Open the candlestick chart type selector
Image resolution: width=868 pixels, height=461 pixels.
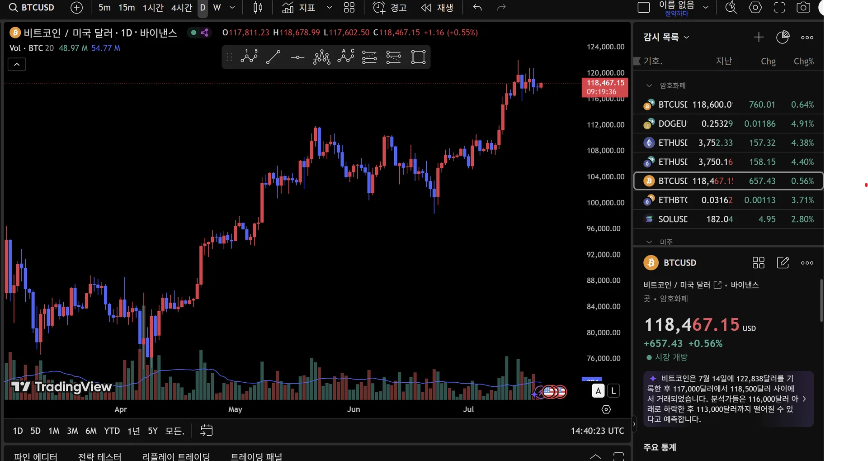point(258,8)
